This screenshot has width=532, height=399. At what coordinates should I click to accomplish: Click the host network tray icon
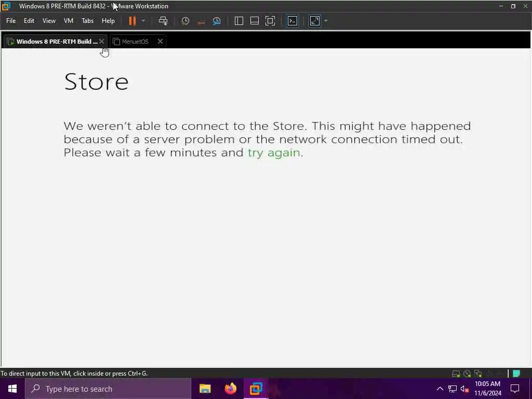point(453,389)
